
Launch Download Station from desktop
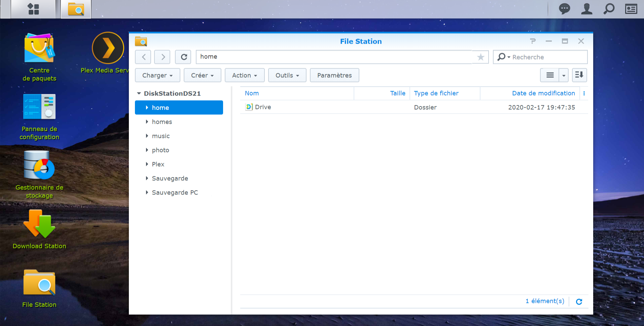click(39, 224)
